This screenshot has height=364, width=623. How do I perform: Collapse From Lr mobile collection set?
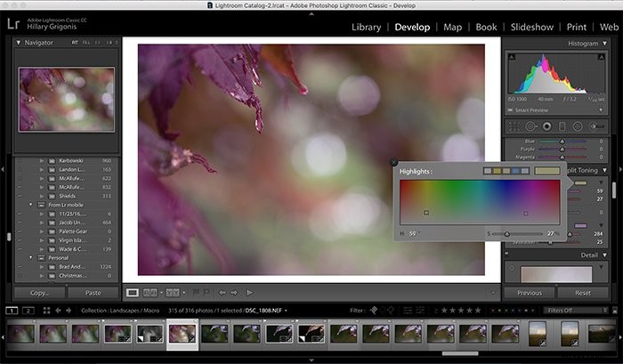click(x=30, y=205)
